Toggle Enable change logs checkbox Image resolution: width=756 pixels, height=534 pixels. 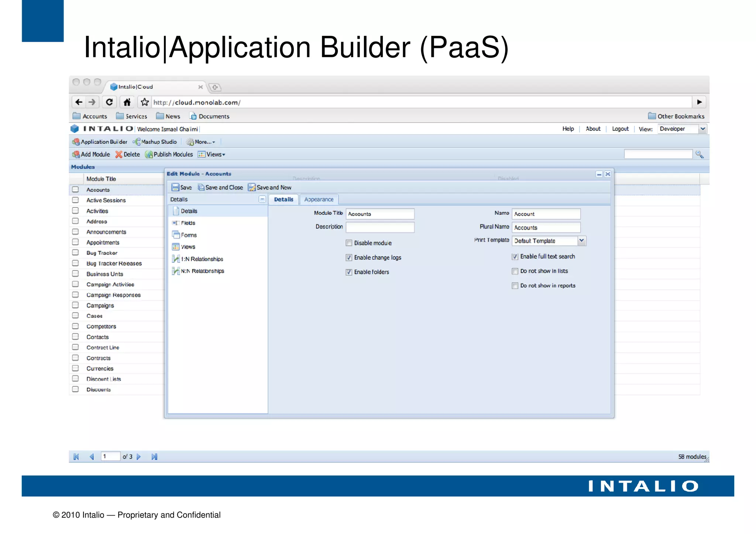349,257
